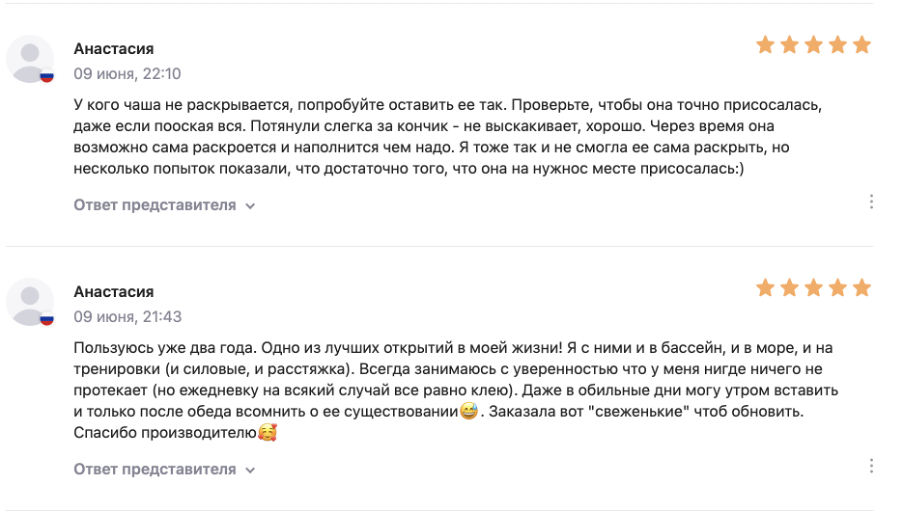904x512 pixels.
Task: Open second review's three-dot options menu
Action: (x=871, y=466)
